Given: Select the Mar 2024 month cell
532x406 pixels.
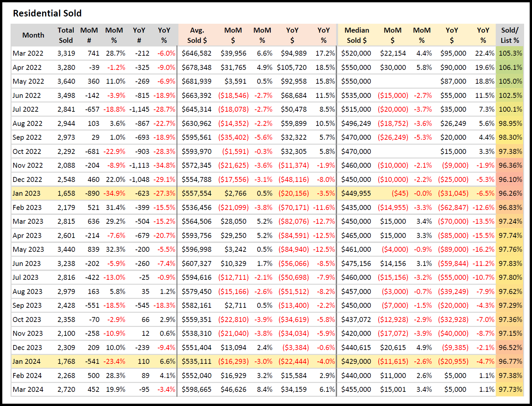Looking at the screenshot, I should pyautogui.click(x=28, y=390).
